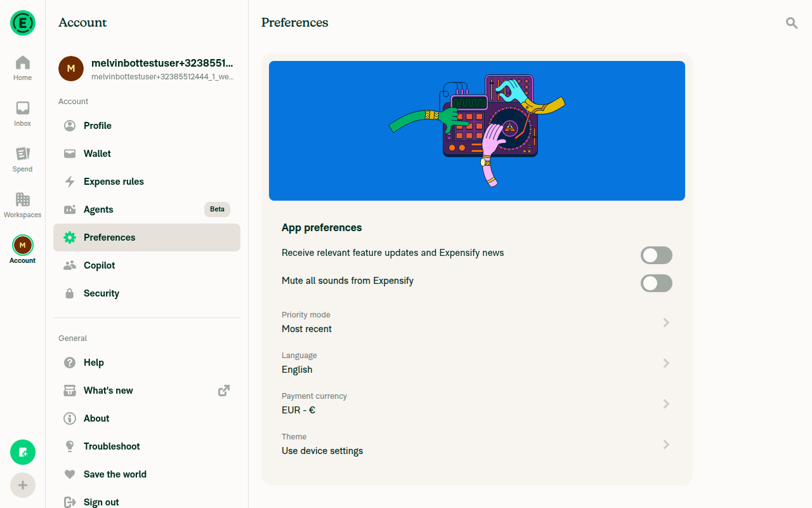Open the Inbox icon in navigation rail
The image size is (812, 508).
click(23, 108)
